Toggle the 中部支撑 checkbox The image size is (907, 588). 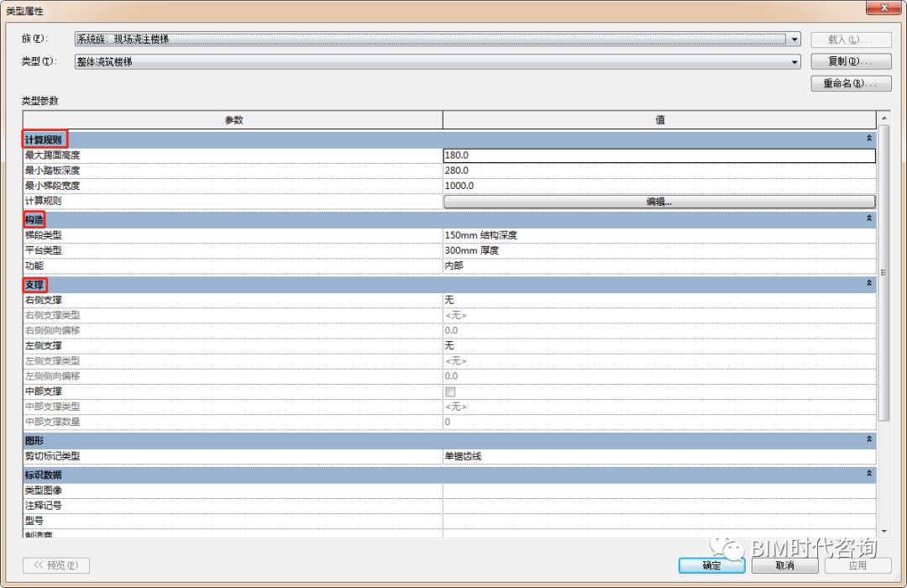(450, 391)
